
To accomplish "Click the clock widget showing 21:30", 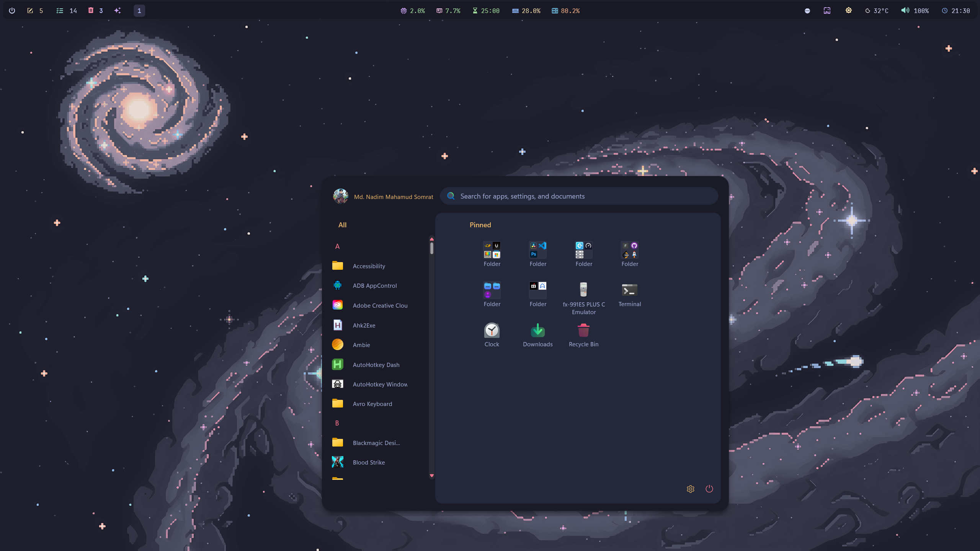I will pos(956,11).
